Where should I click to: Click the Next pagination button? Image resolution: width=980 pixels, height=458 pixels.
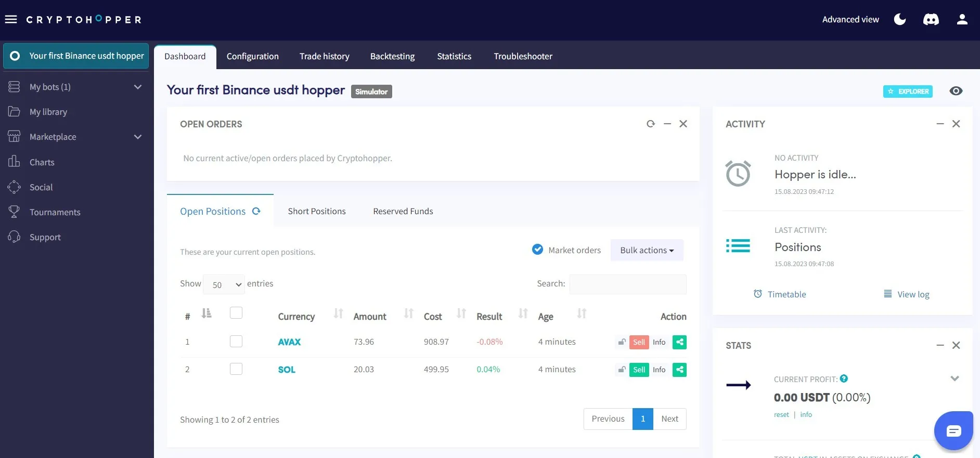[x=670, y=419]
